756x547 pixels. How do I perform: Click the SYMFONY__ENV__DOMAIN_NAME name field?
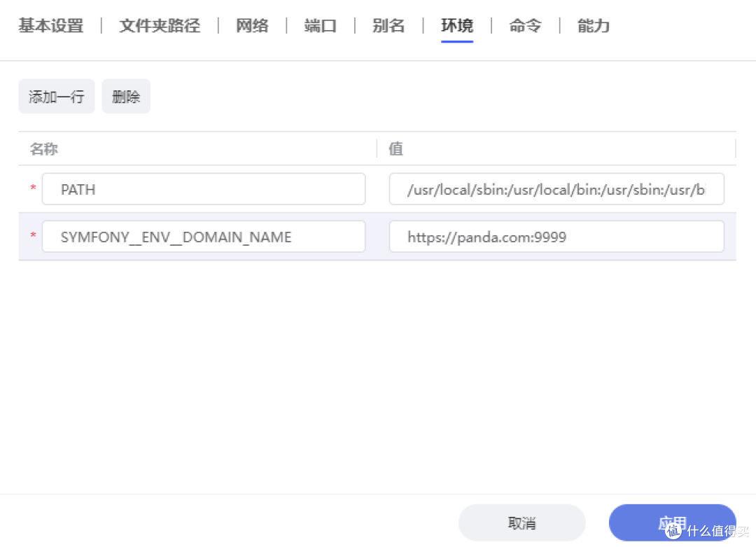(204, 236)
